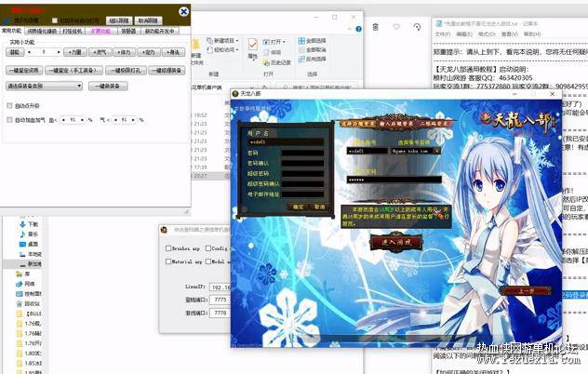Click the 登陆端口 7775 field

click(x=220, y=300)
